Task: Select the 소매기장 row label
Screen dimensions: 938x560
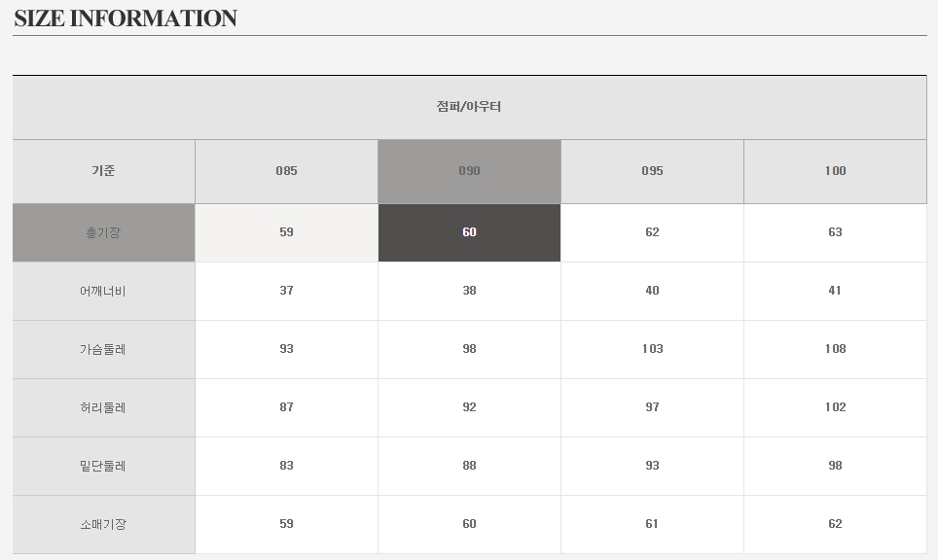Action: click(x=103, y=524)
